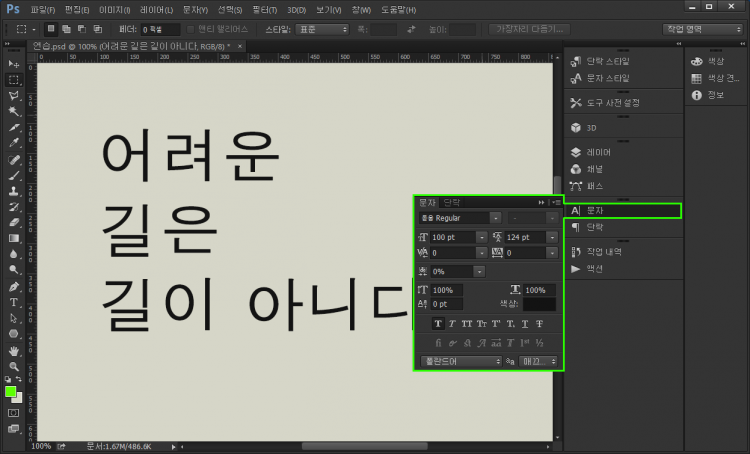Toggle Underline text style
This screenshot has width=750, height=454.
(524, 323)
